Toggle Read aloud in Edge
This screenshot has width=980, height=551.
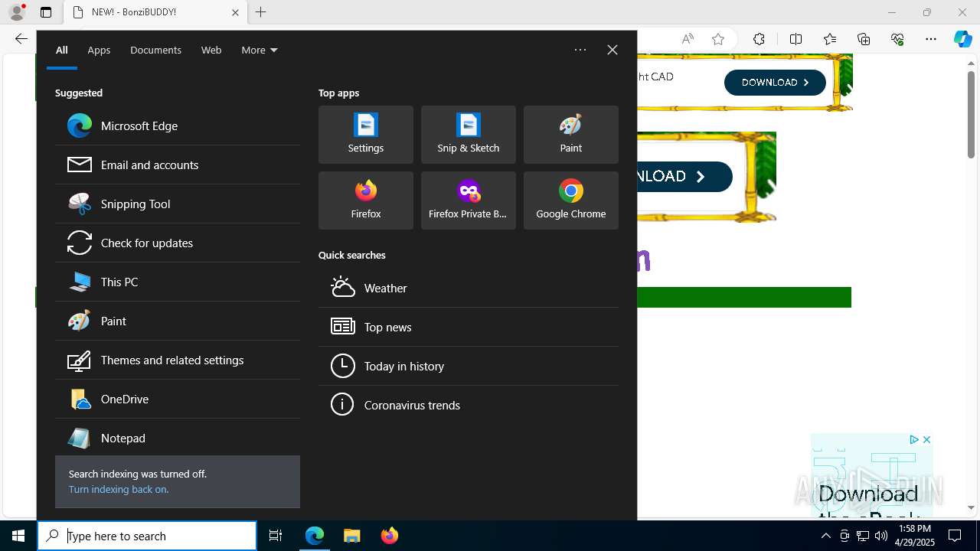pyautogui.click(x=688, y=39)
